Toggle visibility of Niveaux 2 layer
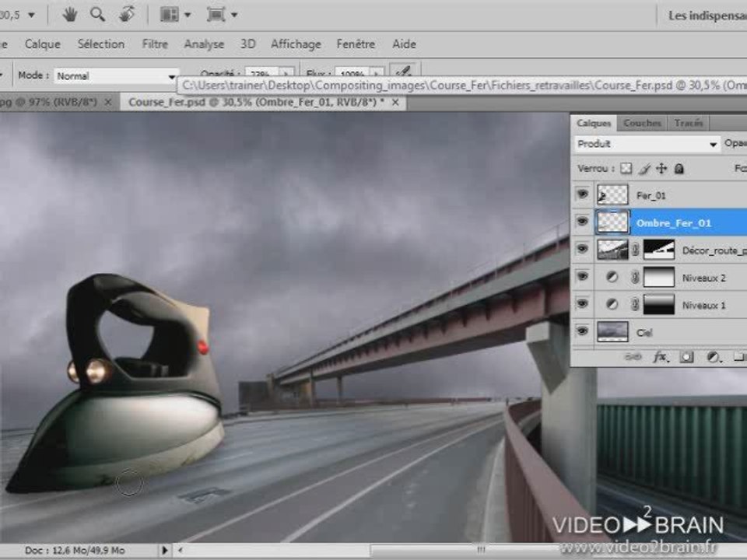Image resolution: width=747 pixels, height=560 pixels. pyautogui.click(x=582, y=276)
